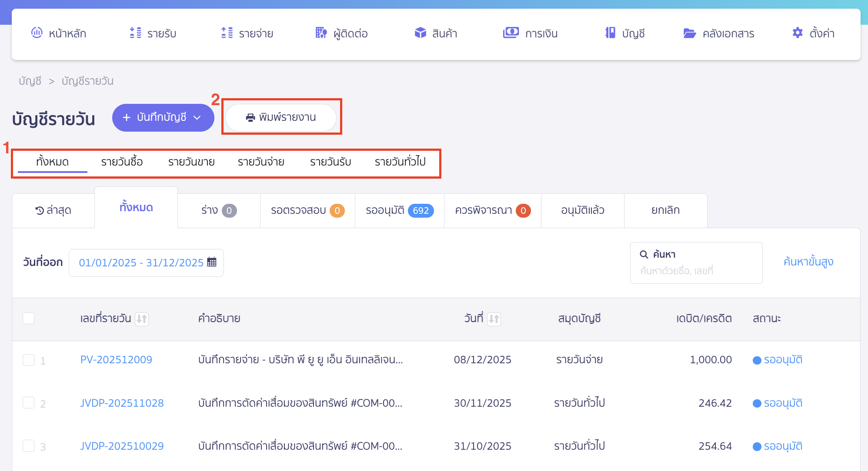Image resolution: width=868 pixels, height=471 pixels.
Task: Tick the checkbox for JVDP-202511028 row
Action: [x=29, y=403]
